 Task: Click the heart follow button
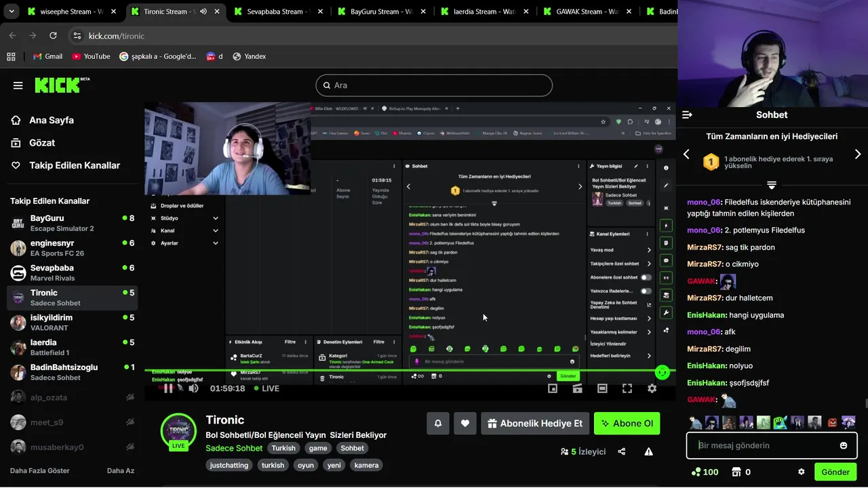(x=465, y=424)
